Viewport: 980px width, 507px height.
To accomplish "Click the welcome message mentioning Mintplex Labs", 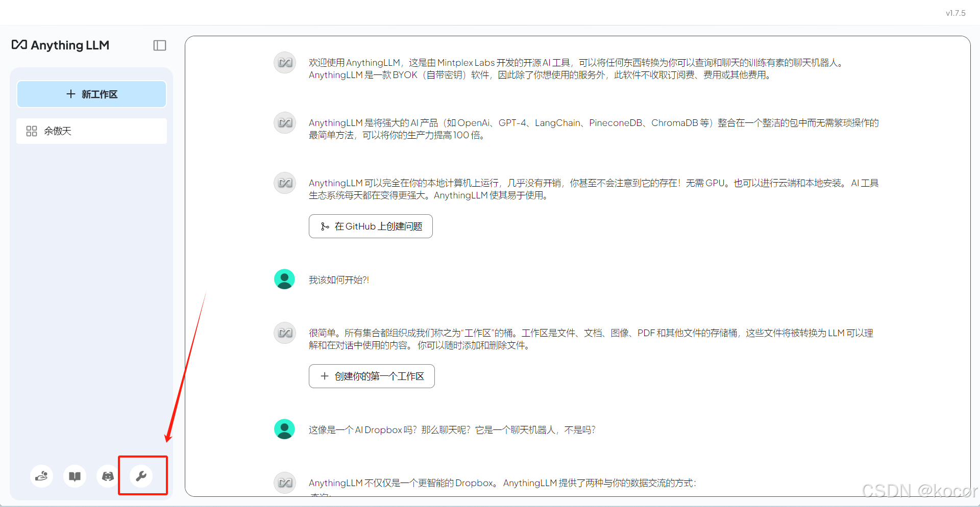I will (577, 69).
